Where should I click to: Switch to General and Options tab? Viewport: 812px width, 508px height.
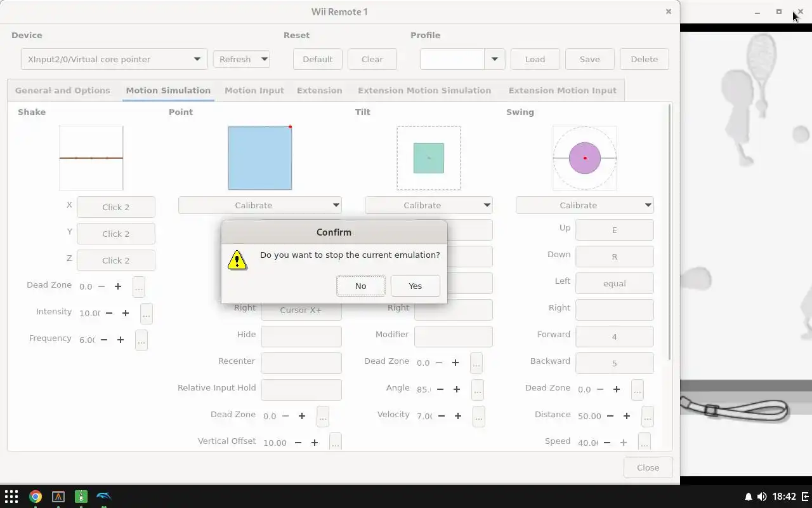click(x=63, y=90)
